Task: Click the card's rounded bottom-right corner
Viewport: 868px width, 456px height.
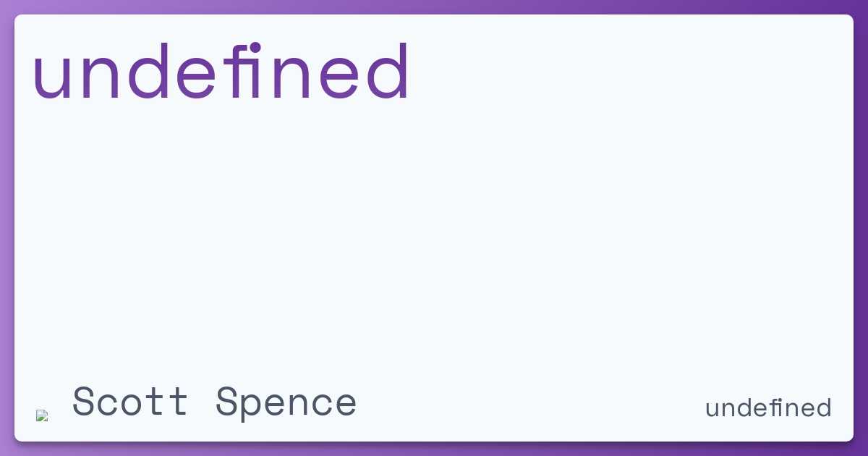Action: 851,438
